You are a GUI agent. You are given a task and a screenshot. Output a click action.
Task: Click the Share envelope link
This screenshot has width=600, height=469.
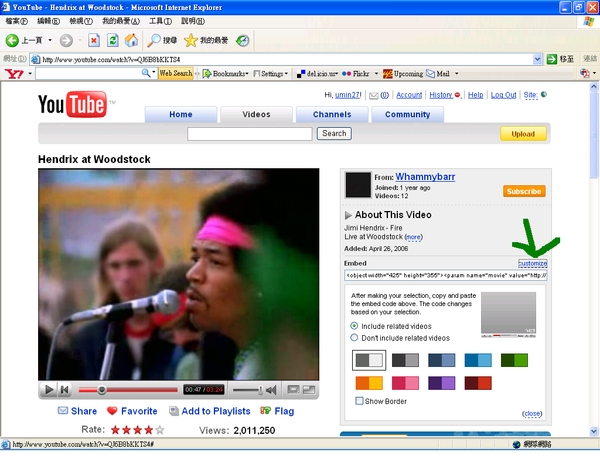[x=77, y=411]
